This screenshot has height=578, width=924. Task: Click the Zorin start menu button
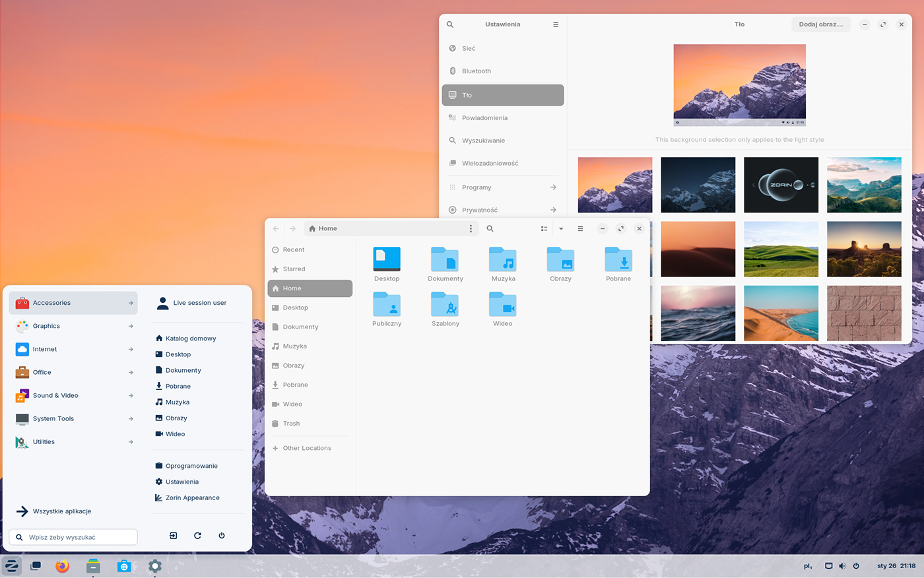pos(12,566)
